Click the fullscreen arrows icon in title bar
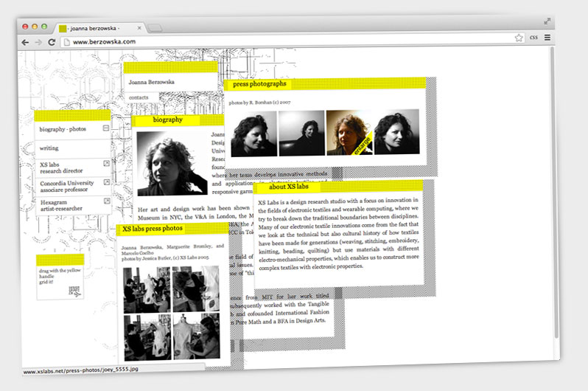This screenshot has width=588, height=391. 547,21
